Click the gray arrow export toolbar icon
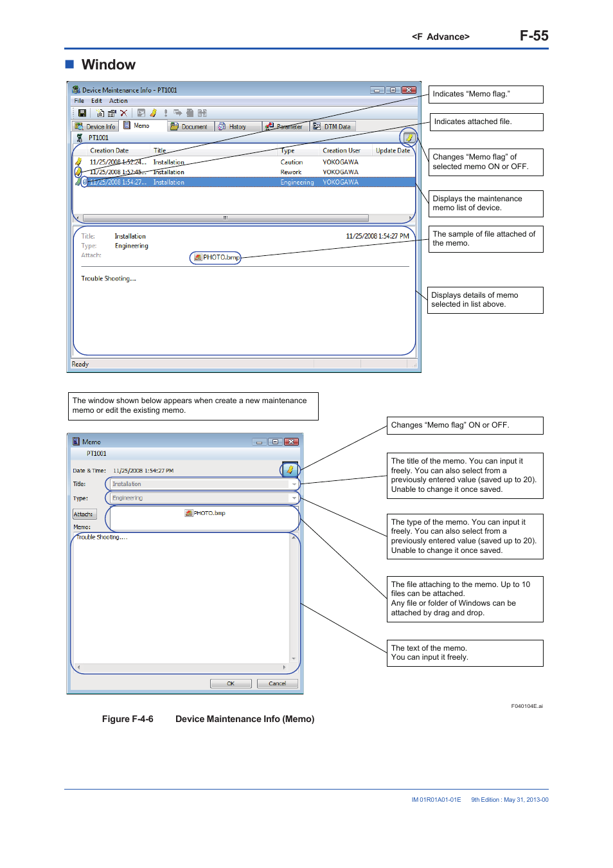Screen dimensions: 613x868 pyautogui.click(x=178, y=113)
